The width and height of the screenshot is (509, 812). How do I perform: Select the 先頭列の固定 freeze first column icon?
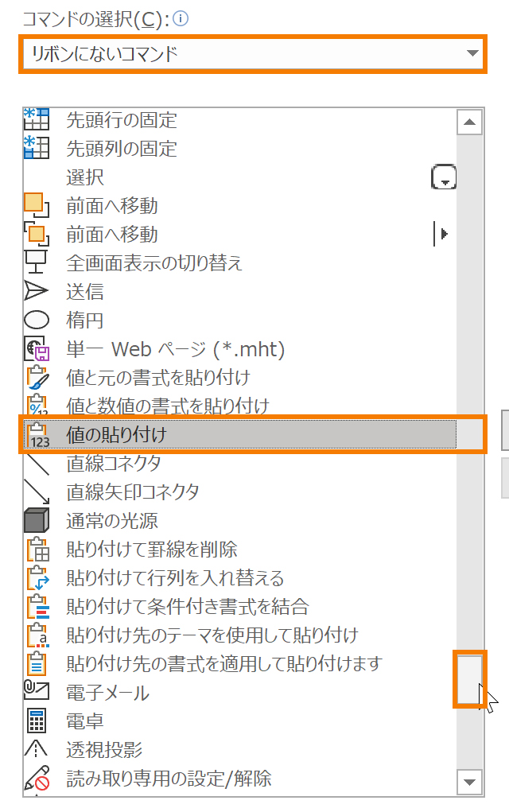(x=37, y=148)
